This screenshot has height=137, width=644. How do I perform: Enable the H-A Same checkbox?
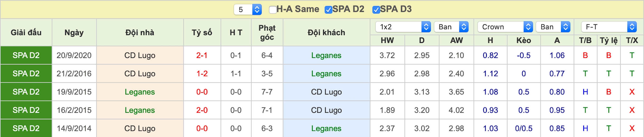[273, 10]
